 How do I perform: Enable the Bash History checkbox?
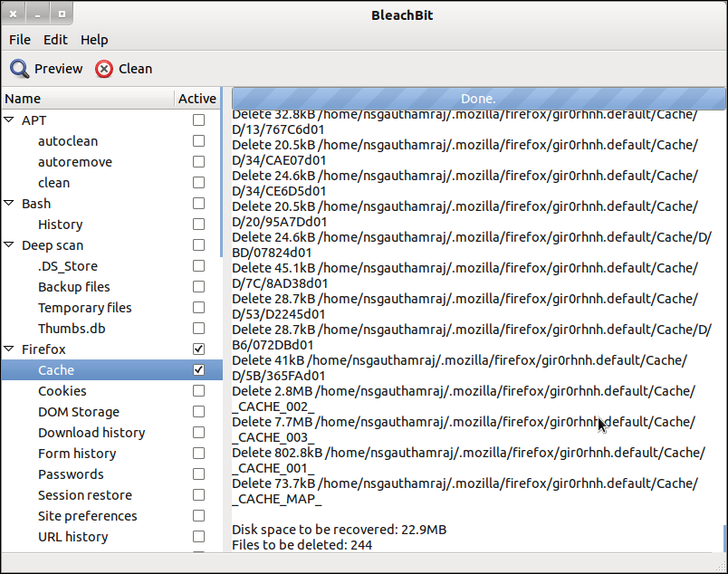[198, 224]
